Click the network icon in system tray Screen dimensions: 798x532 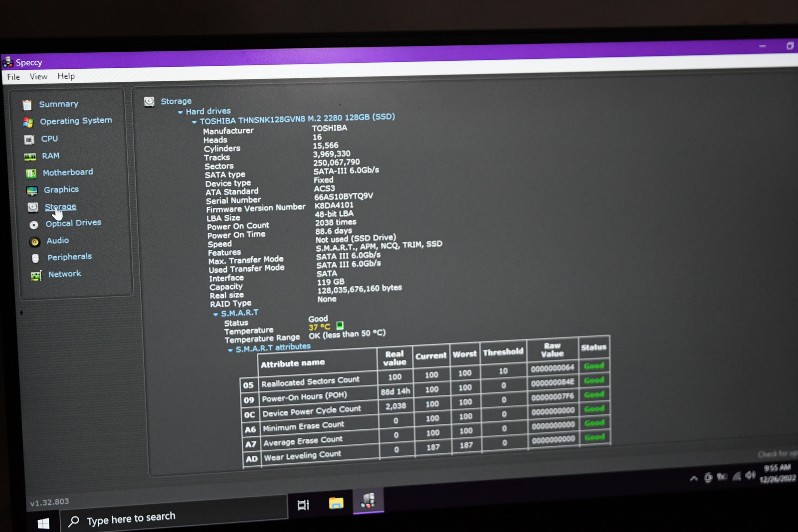tap(737, 476)
